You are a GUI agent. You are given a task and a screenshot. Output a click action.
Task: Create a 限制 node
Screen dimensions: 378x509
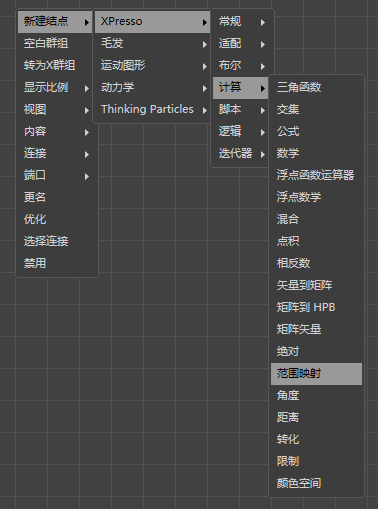point(316,462)
